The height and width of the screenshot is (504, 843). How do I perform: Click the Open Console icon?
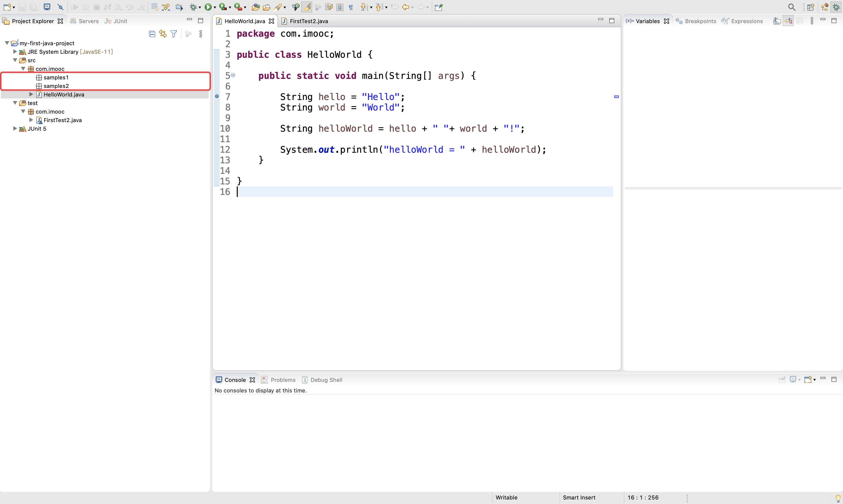(x=808, y=380)
